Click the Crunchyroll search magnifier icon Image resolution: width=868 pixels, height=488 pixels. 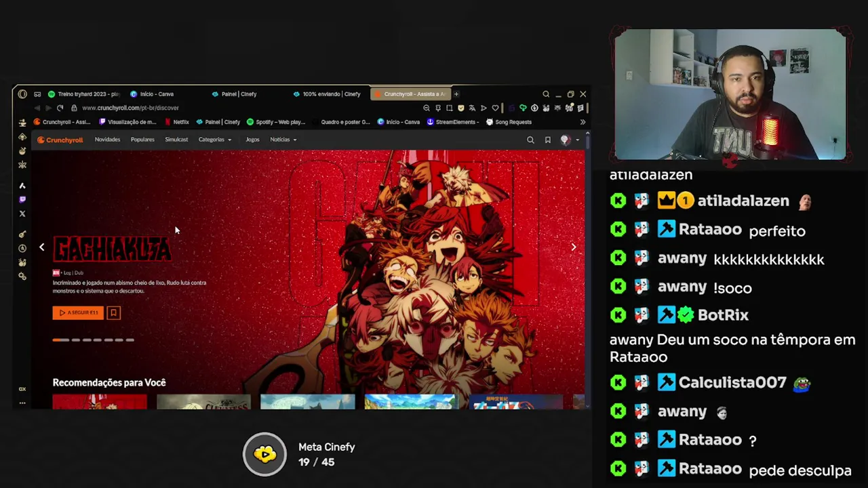(530, 140)
